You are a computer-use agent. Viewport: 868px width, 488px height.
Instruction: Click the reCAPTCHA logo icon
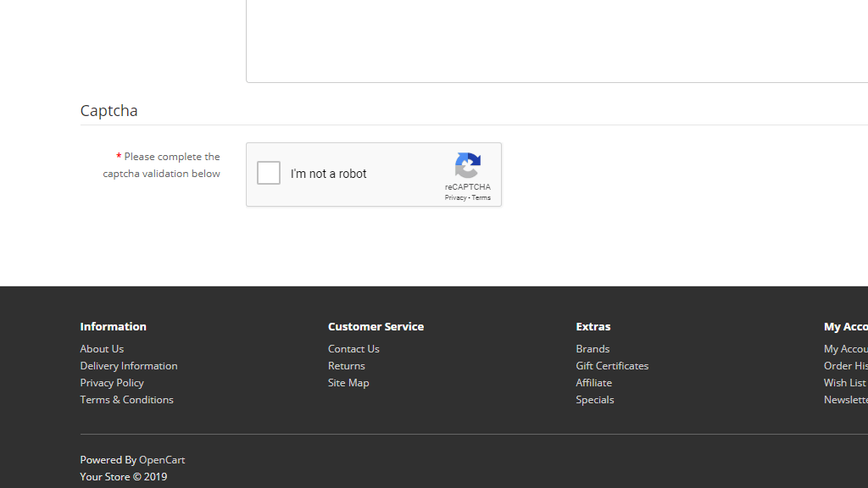click(x=467, y=165)
